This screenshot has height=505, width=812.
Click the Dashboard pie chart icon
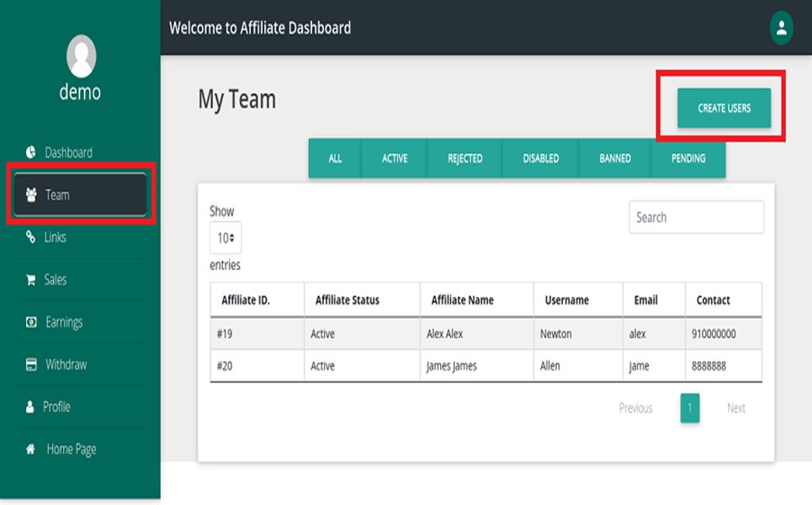31,151
